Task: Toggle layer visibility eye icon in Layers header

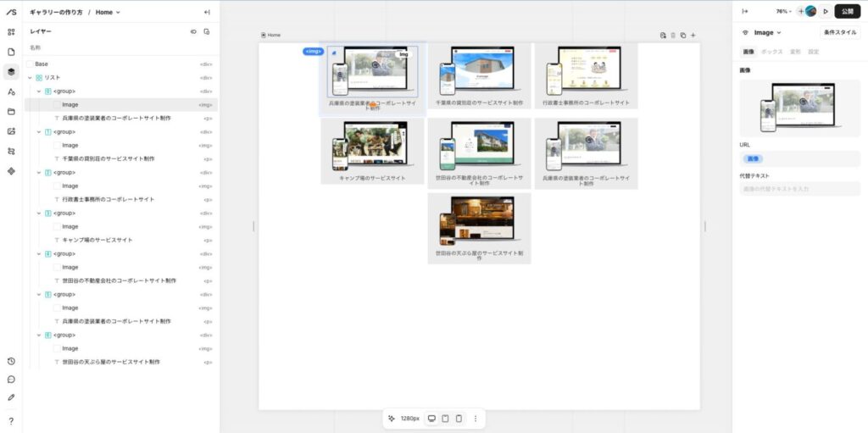Action: pyautogui.click(x=193, y=31)
